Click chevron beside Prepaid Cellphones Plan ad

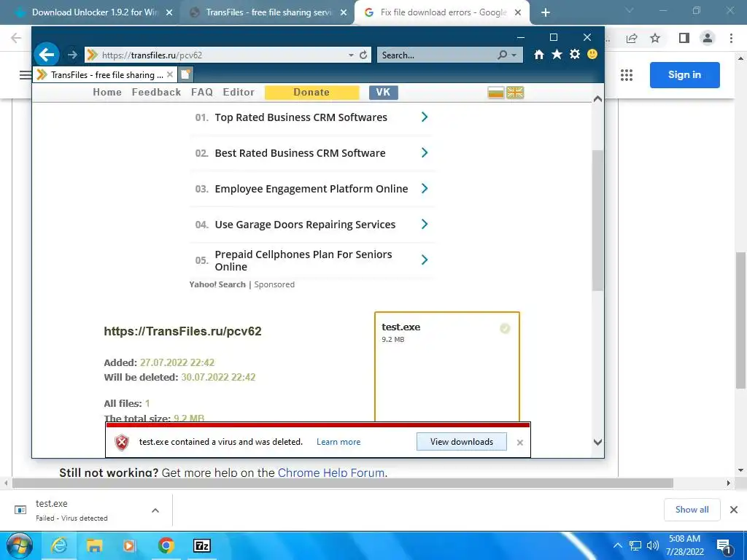pos(425,260)
